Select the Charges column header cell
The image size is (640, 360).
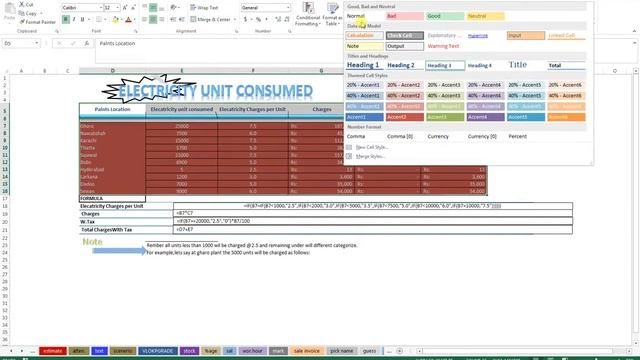tap(322, 109)
